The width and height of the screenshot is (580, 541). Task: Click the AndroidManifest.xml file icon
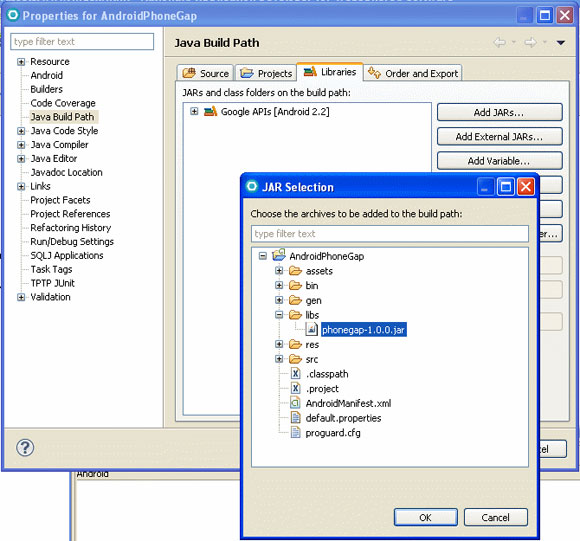(x=295, y=403)
